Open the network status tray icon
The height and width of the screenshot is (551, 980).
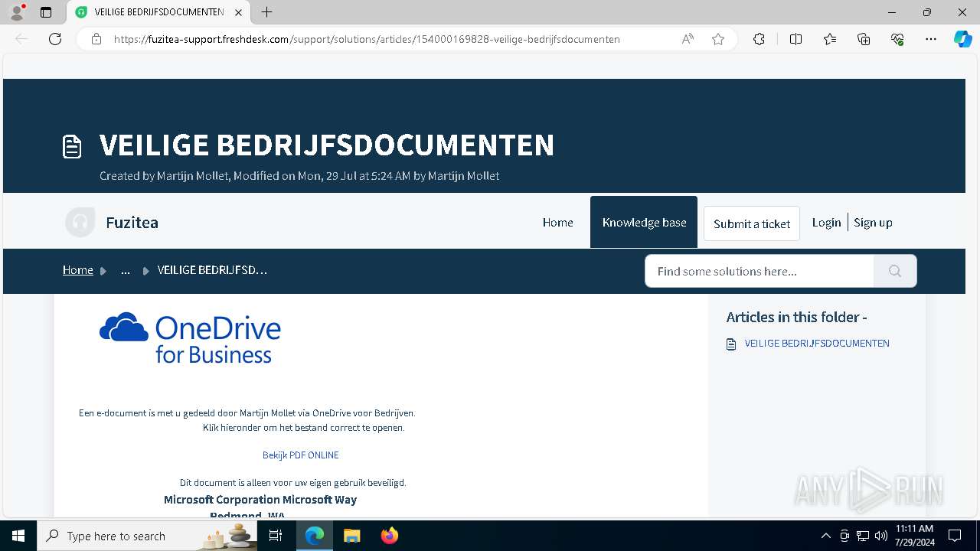pyautogui.click(x=863, y=536)
